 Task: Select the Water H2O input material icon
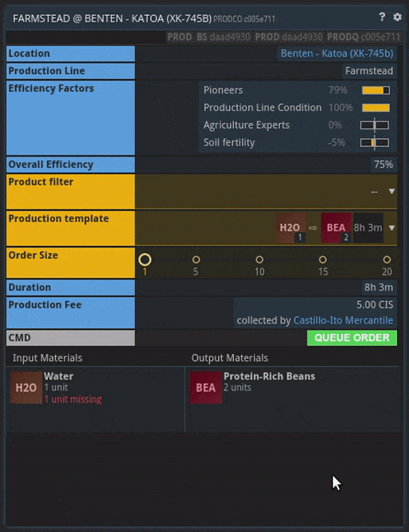(26, 387)
